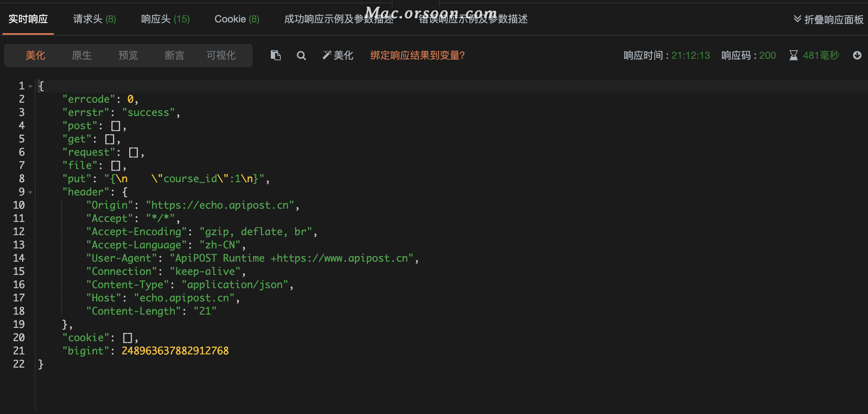868x414 pixels.
Task: Click the hourglass response duration icon
Action: click(x=793, y=55)
